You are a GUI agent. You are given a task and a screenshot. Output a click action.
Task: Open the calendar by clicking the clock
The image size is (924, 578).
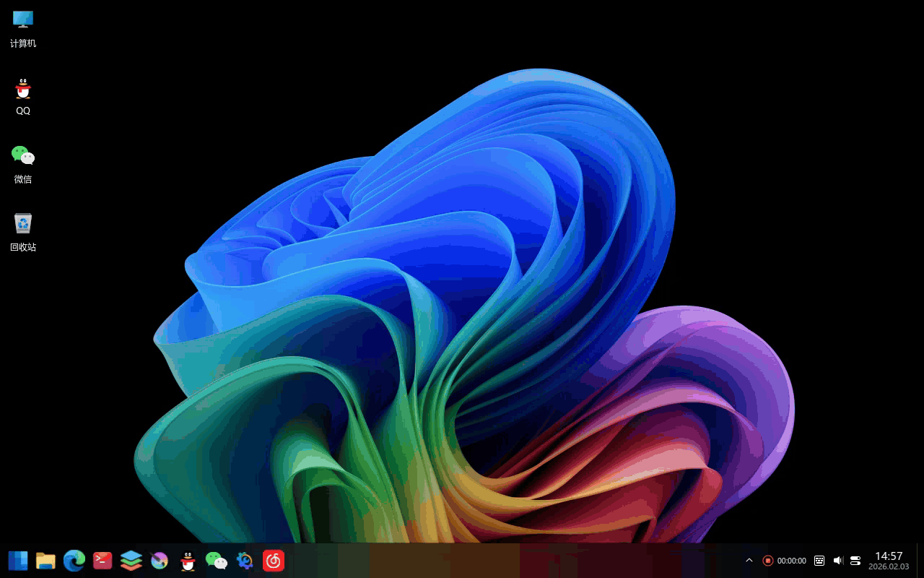(889, 560)
